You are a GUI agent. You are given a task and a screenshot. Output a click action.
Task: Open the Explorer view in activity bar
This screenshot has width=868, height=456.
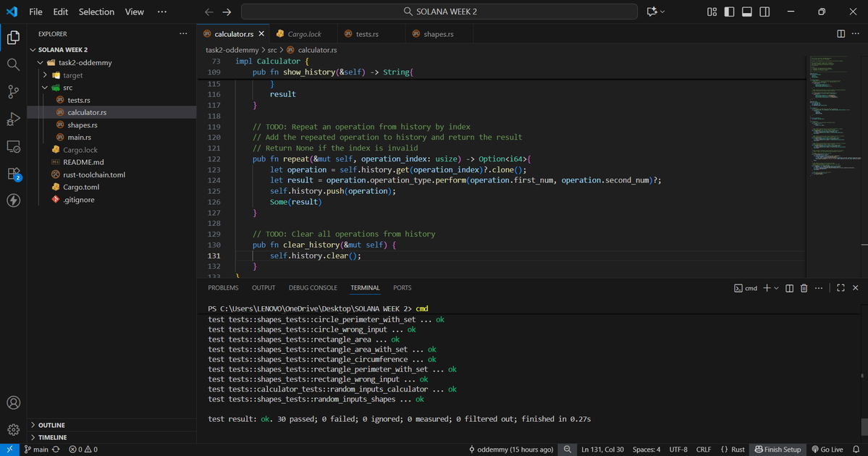(13, 37)
